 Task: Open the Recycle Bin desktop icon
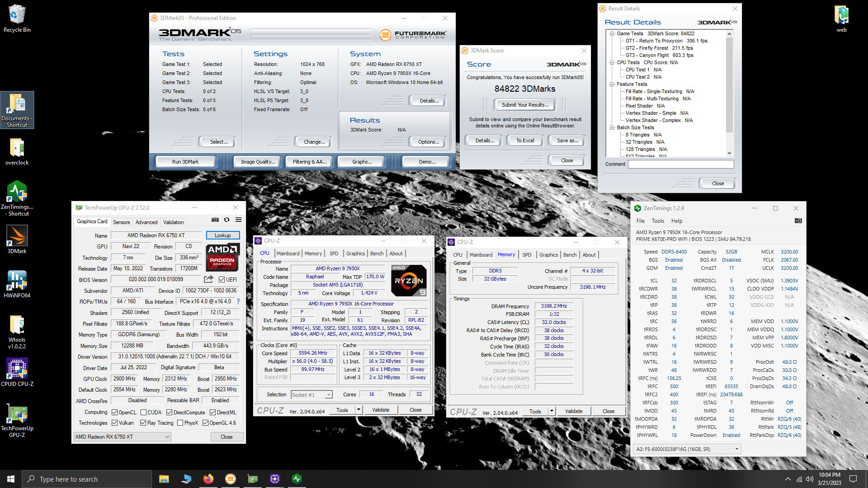(x=17, y=18)
